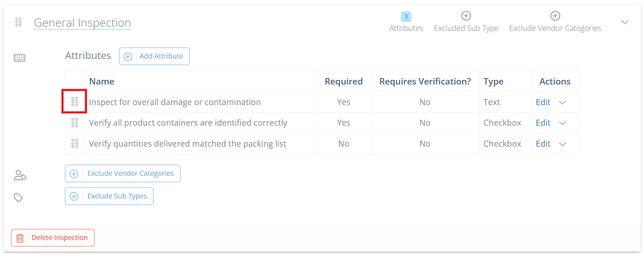Click the keyboard icon beside Attributes
This screenshot has width=644, height=256.
(20, 58)
